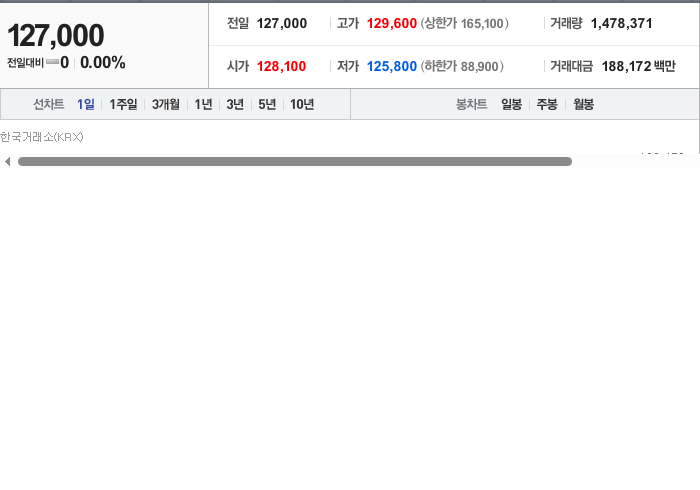Open the 10년 line chart
Viewport: 700px width, 490px height.
302,104
